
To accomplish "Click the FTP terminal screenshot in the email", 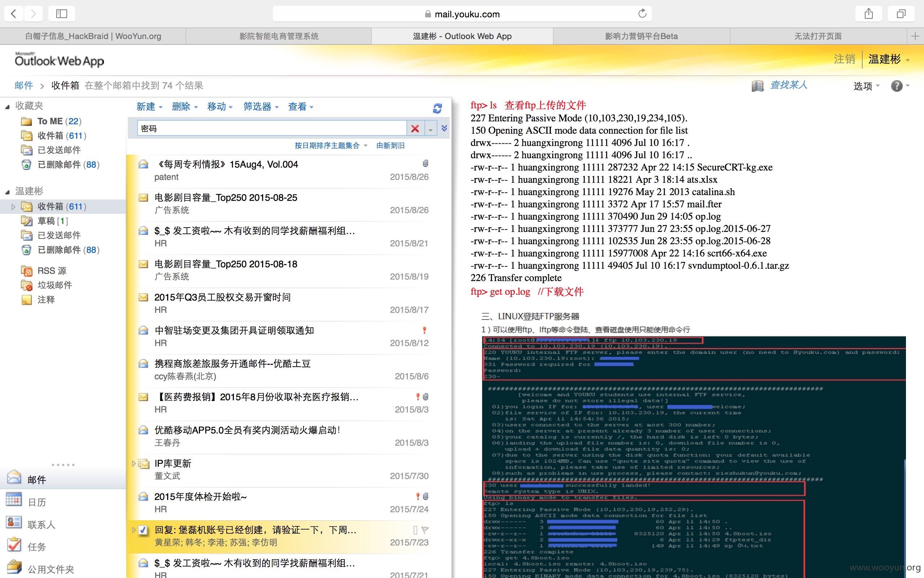I will click(x=694, y=457).
